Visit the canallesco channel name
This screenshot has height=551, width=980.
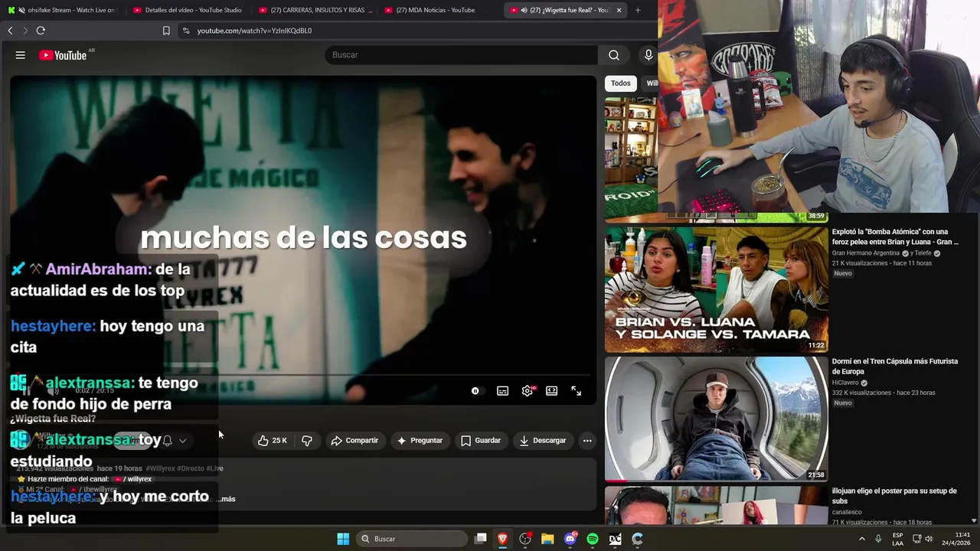(x=847, y=512)
